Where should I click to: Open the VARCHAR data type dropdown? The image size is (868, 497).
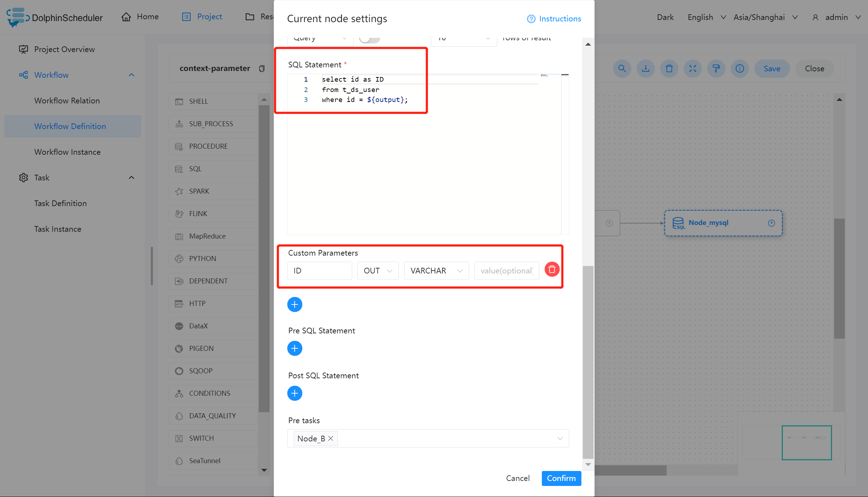[x=436, y=271]
